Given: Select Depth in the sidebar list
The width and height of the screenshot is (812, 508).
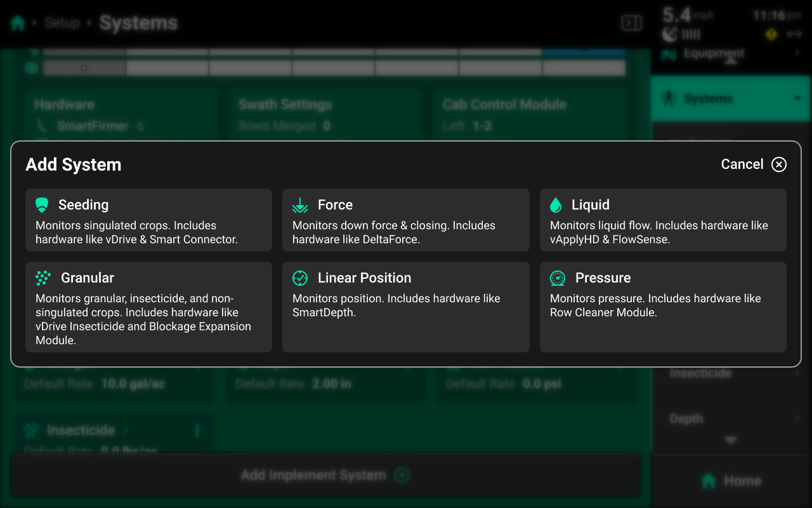Looking at the screenshot, I should tap(731, 419).
